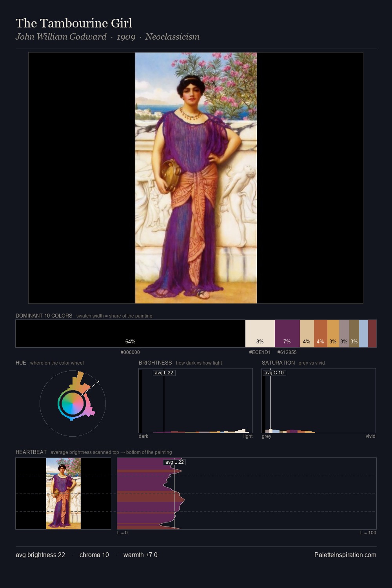Click the Heartbeat brightness profile chart
This screenshot has height=588, width=392.
247,494
